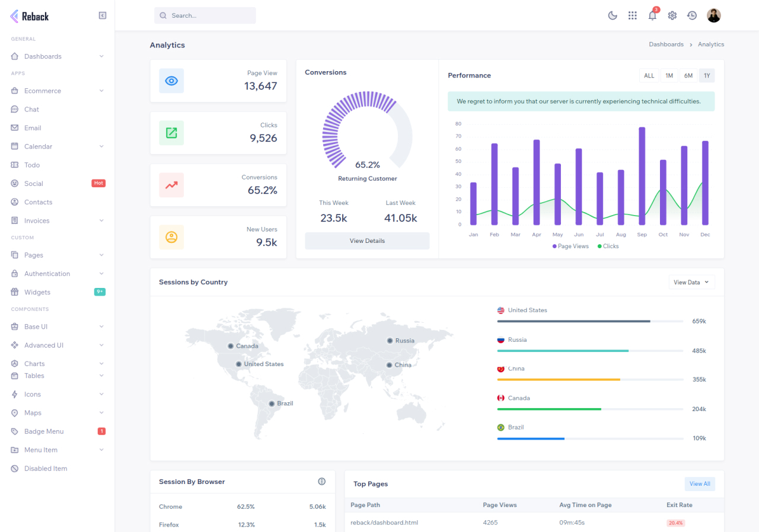The image size is (759, 532).
Task: Click the View All button
Action: (700, 483)
